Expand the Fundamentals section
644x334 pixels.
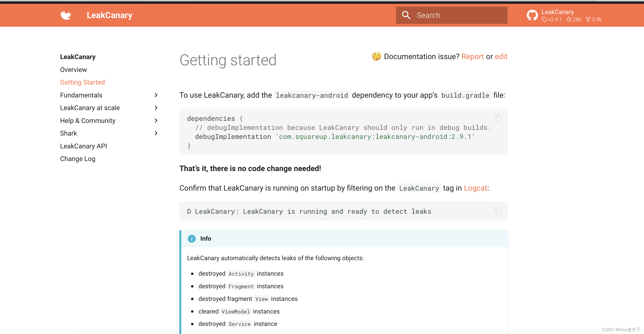[156, 95]
